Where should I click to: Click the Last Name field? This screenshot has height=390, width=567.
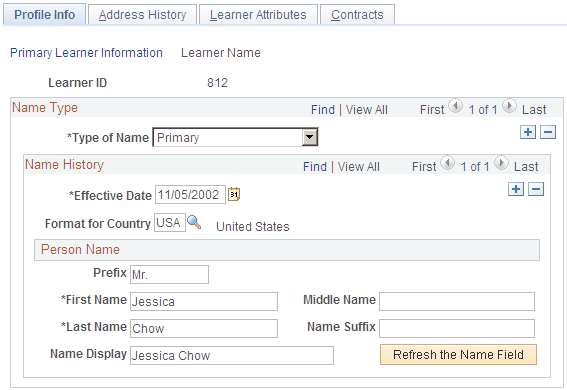(204, 328)
